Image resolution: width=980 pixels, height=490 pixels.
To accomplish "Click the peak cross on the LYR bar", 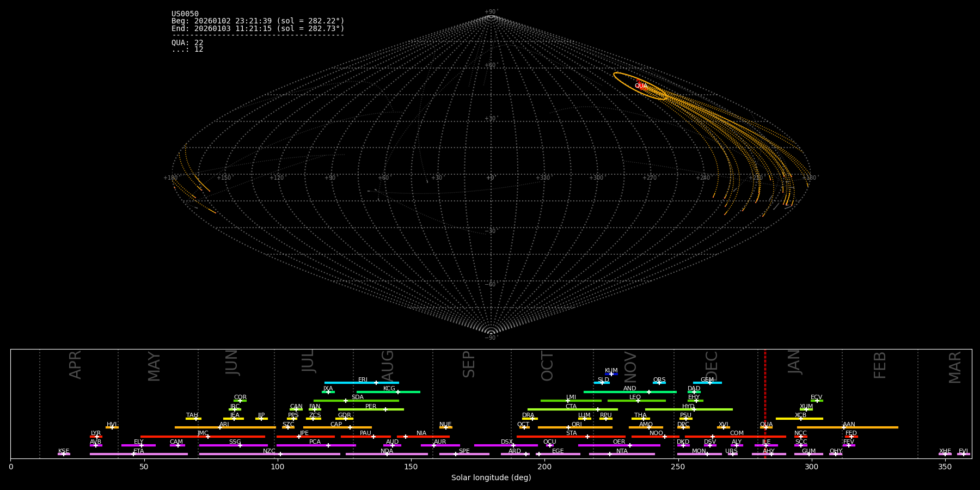I will coord(96,437).
